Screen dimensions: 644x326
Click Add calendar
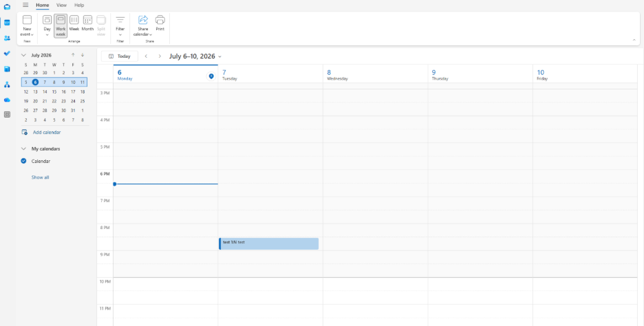[x=41, y=132]
